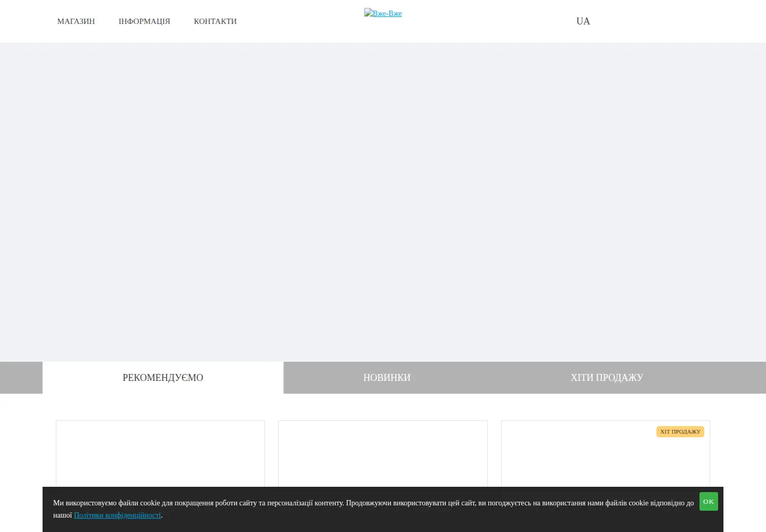Switch to the НОВИНКИ tab

tap(387, 378)
